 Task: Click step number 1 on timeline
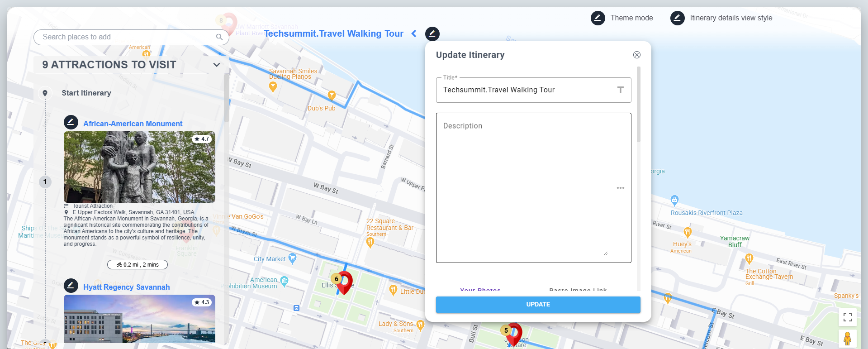[45, 182]
